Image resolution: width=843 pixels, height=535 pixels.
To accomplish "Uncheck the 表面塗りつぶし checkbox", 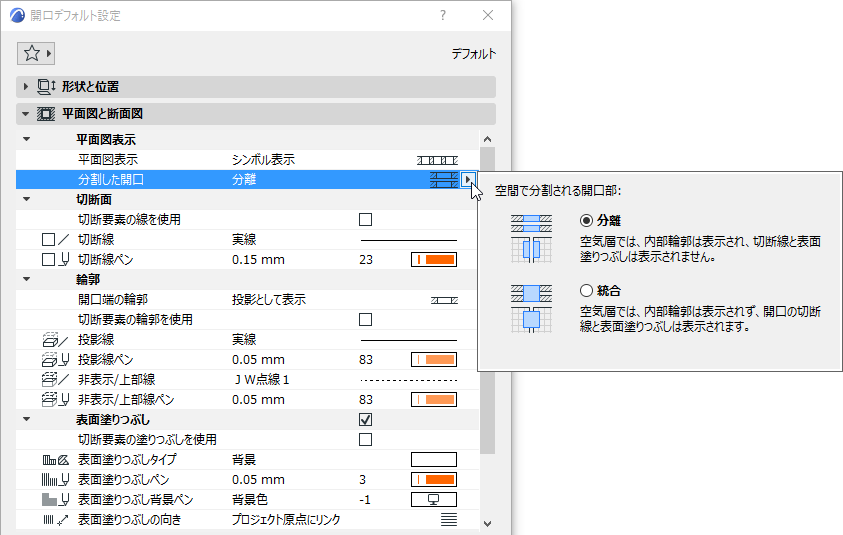I will [366, 419].
